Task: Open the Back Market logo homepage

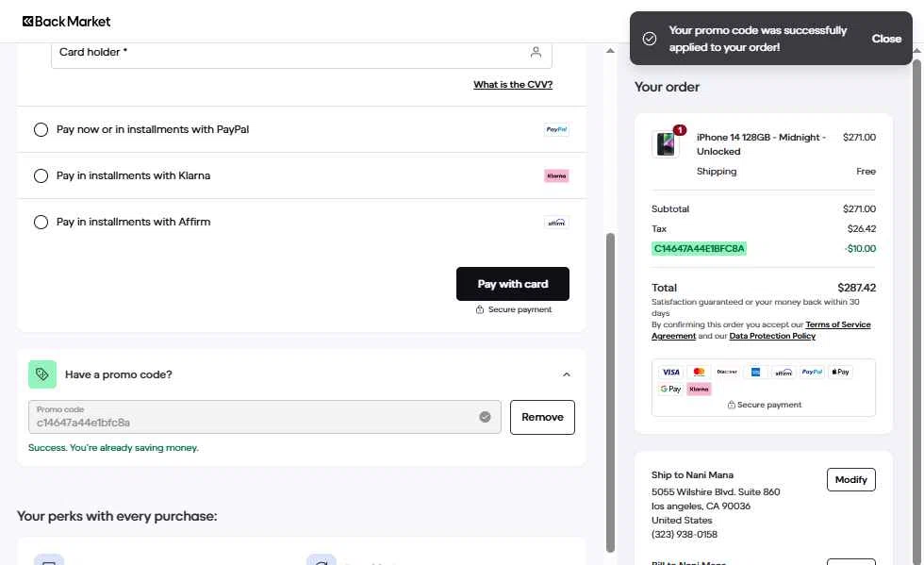Action: click(66, 22)
